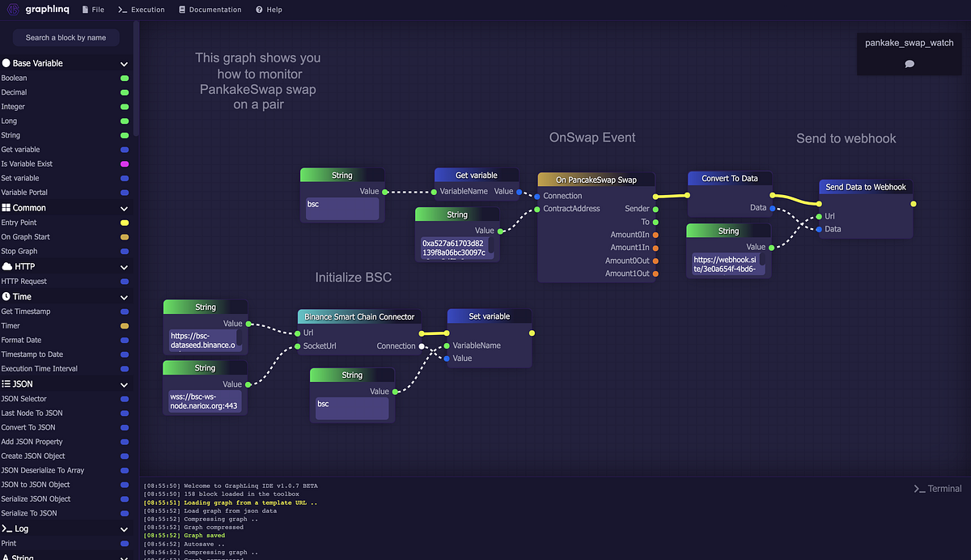Screen dimensions: 971x560
Task: Click the Search a block by name field
Action: tap(66, 37)
